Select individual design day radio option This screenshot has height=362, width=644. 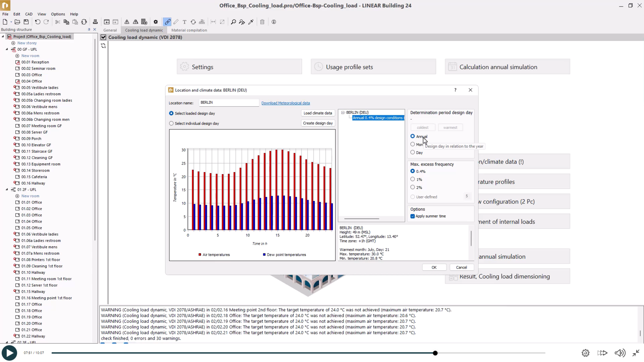pyautogui.click(x=171, y=123)
